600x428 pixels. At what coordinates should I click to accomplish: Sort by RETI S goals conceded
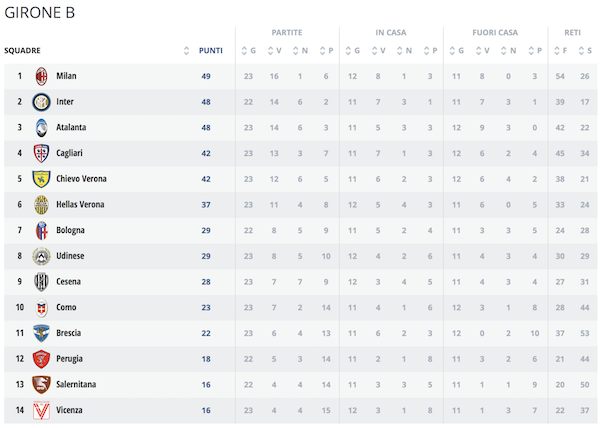tap(586, 50)
